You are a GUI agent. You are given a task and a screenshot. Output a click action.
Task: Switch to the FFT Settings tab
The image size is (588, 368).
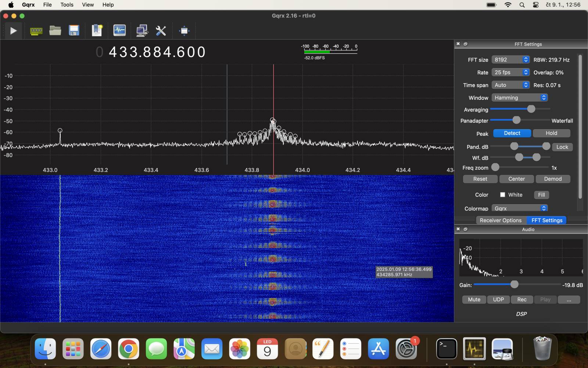click(x=547, y=220)
